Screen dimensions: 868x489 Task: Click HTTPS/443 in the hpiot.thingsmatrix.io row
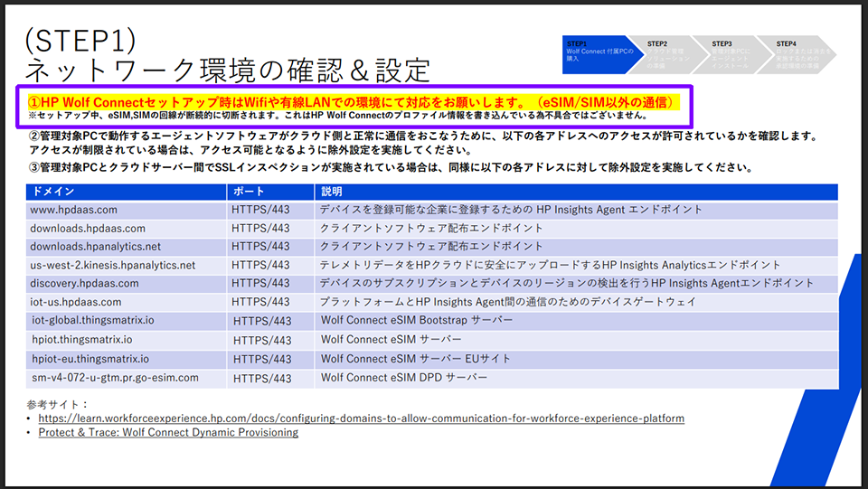[x=262, y=340]
